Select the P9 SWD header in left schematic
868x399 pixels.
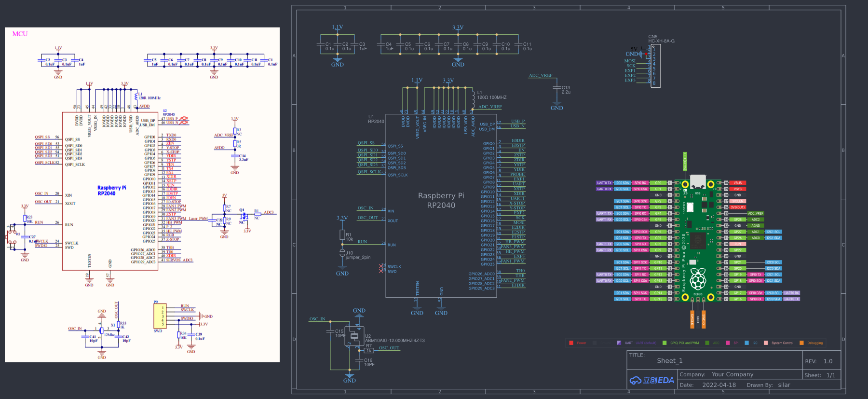pyautogui.click(x=160, y=316)
